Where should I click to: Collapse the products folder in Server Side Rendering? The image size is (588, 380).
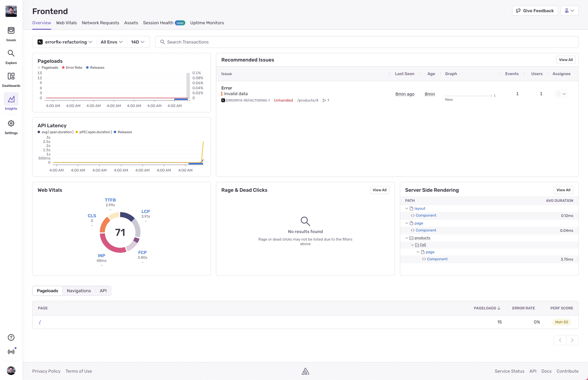[x=407, y=238]
